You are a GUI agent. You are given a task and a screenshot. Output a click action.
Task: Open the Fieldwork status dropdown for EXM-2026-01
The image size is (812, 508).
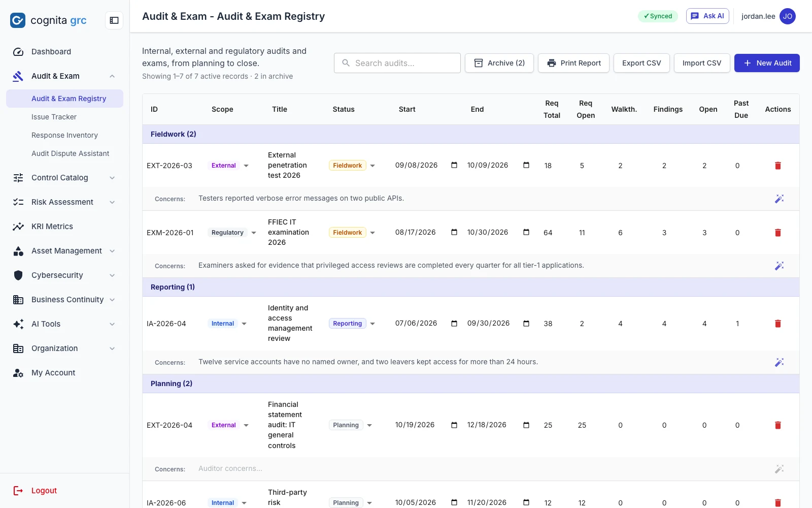click(352, 233)
